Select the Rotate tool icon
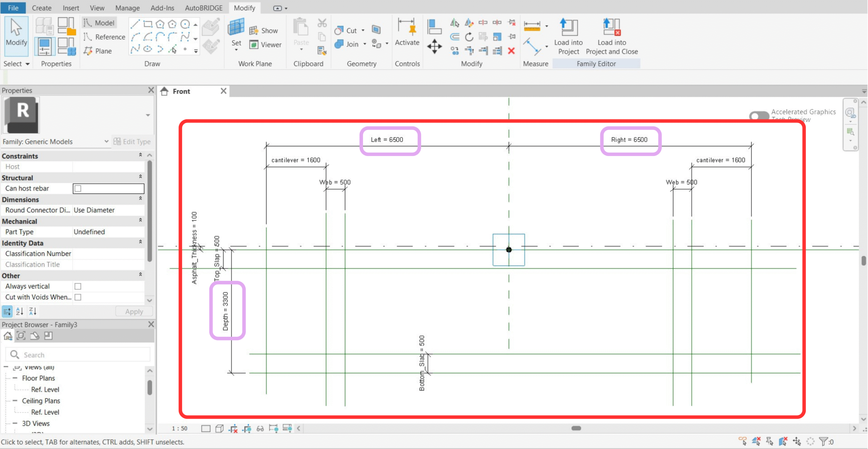The image size is (868, 449). (x=469, y=37)
